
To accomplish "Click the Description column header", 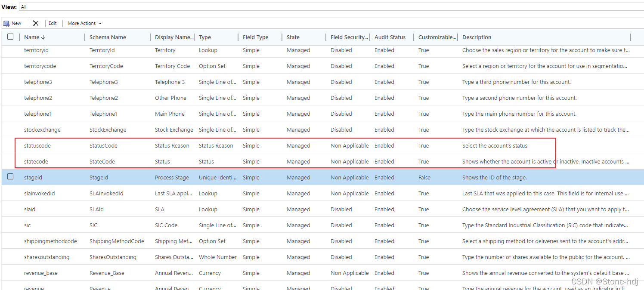I will [x=477, y=37].
